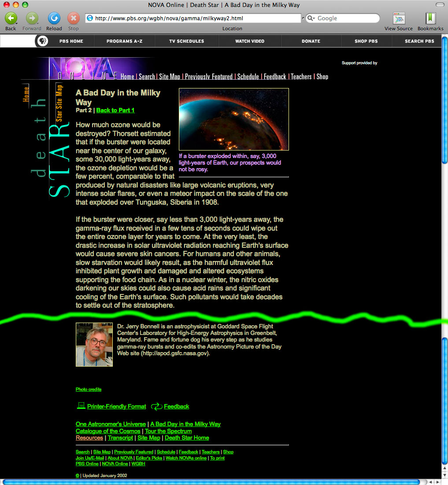Click Feedback in the NOVA header

pos(275,77)
